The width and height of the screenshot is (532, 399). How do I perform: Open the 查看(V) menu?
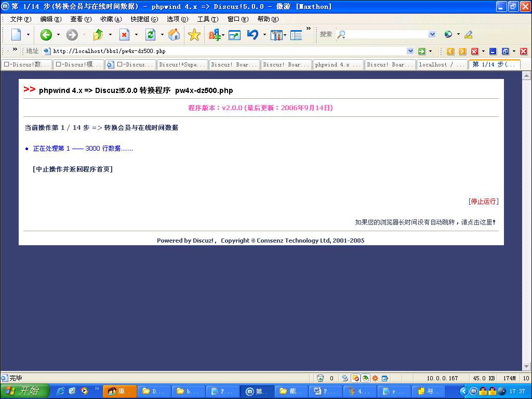pyautogui.click(x=81, y=19)
